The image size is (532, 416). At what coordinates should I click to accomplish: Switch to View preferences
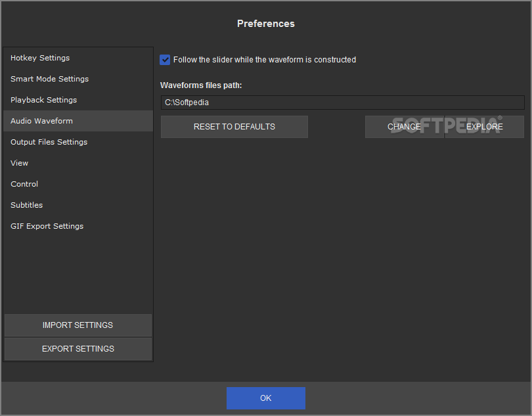coord(78,163)
